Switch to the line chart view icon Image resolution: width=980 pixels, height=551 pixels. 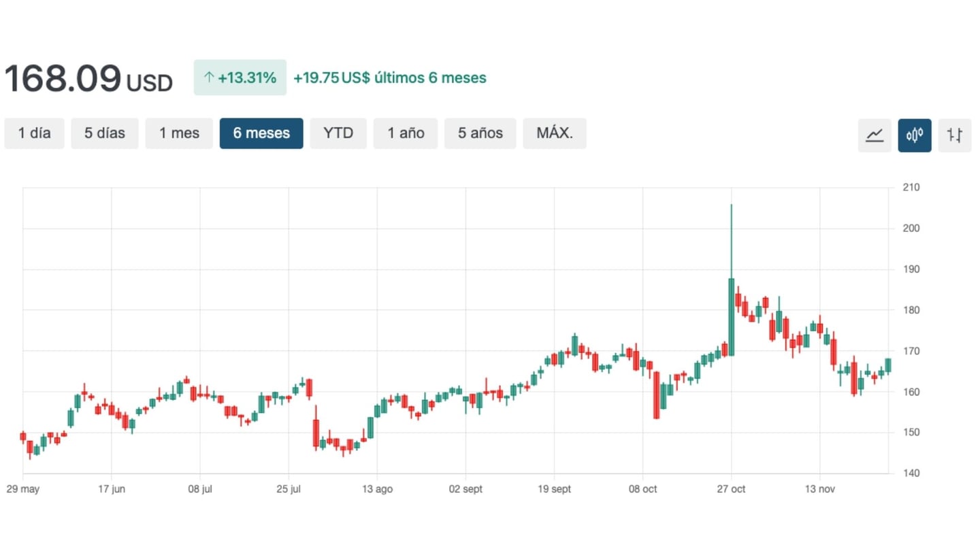875,135
